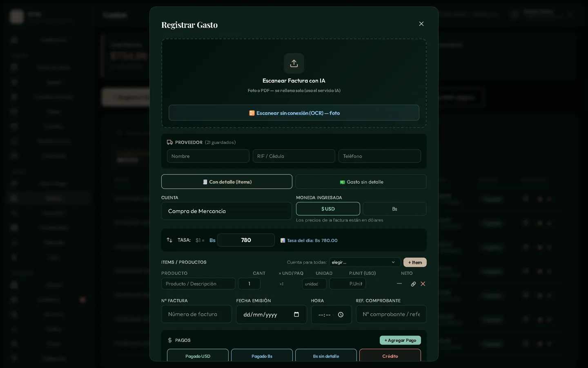Viewport: 588px width, 368px height.
Task: Remove the item row with red X
Action: 423,284
